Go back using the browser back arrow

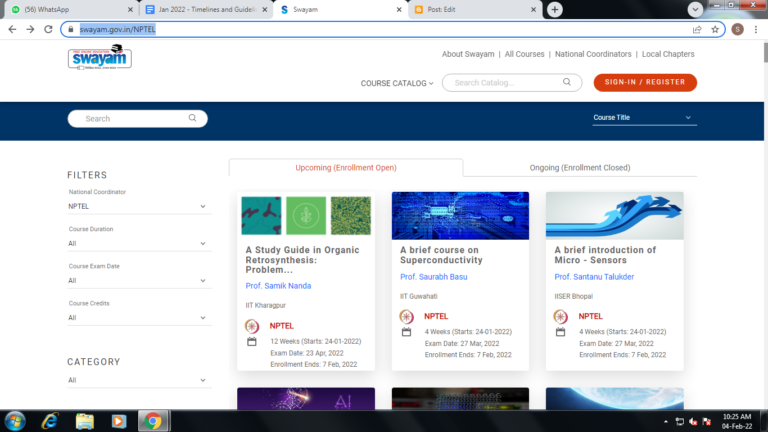[12, 29]
